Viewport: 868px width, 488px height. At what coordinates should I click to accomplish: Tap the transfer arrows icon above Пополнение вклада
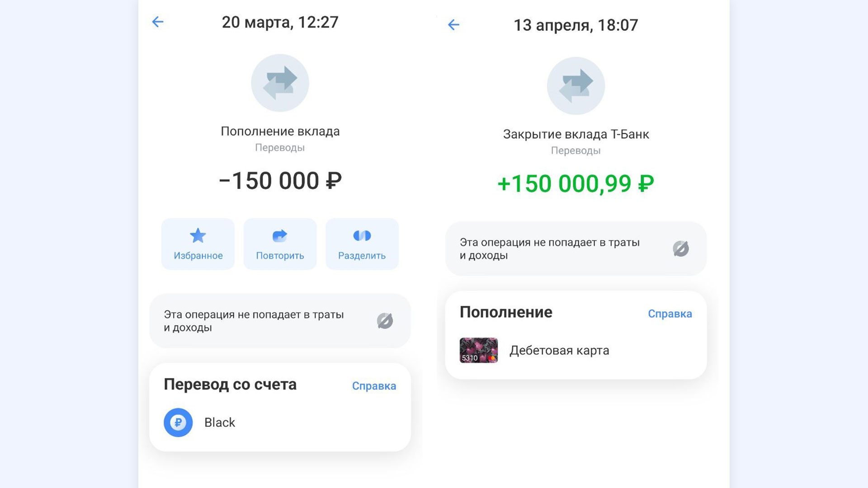[x=280, y=83]
